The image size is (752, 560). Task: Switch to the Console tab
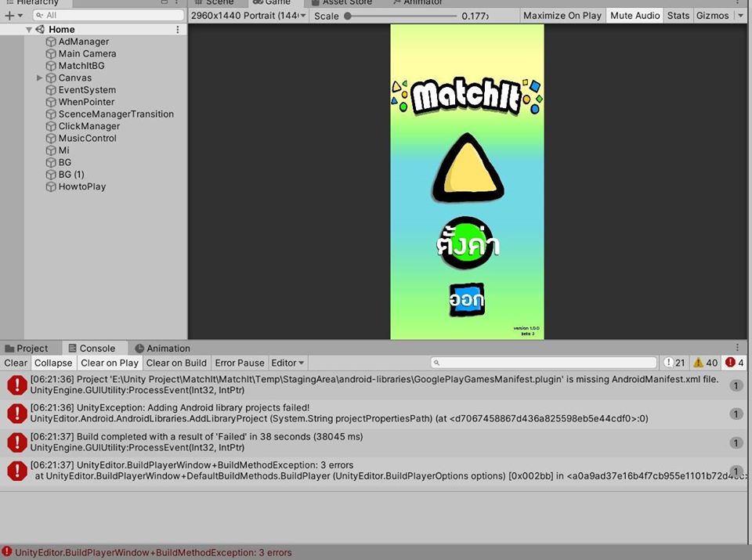pyautogui.click(x=92, y=348)
